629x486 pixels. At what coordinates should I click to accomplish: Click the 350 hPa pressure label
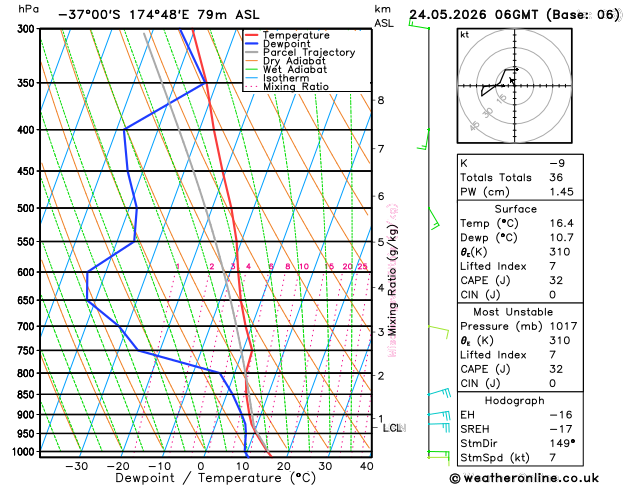pos(28,83)
